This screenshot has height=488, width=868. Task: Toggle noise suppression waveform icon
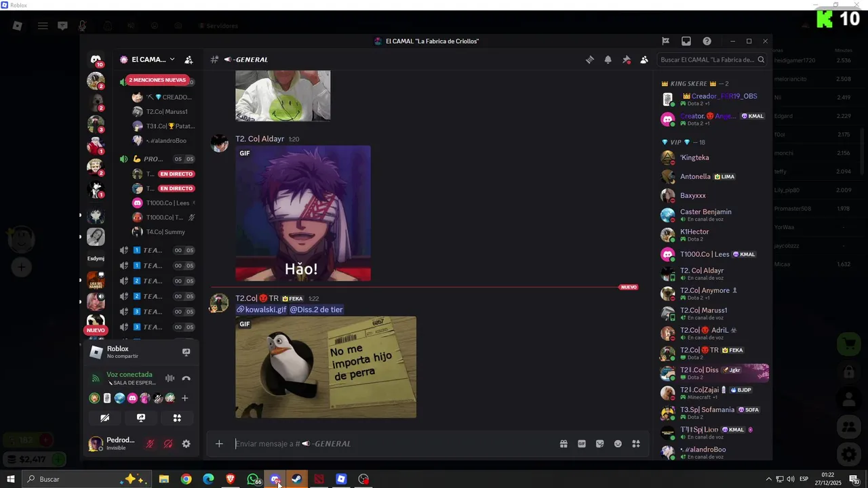click(170, 378)
